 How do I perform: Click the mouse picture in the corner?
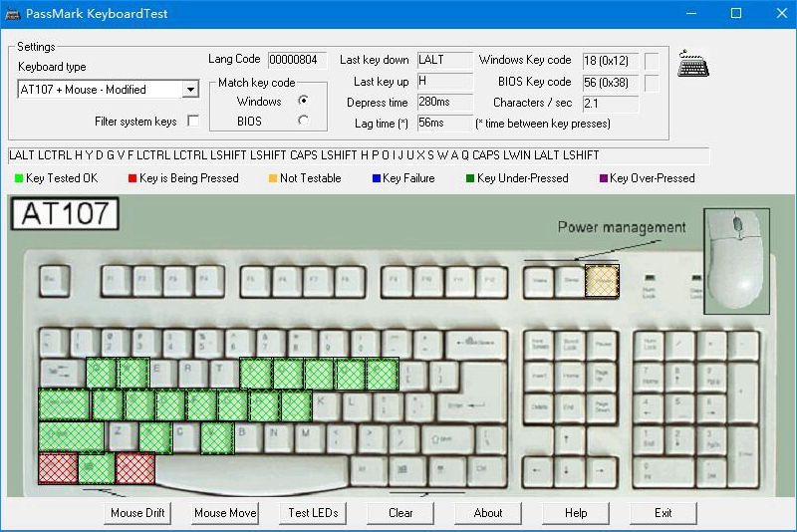tap(736, 261)
